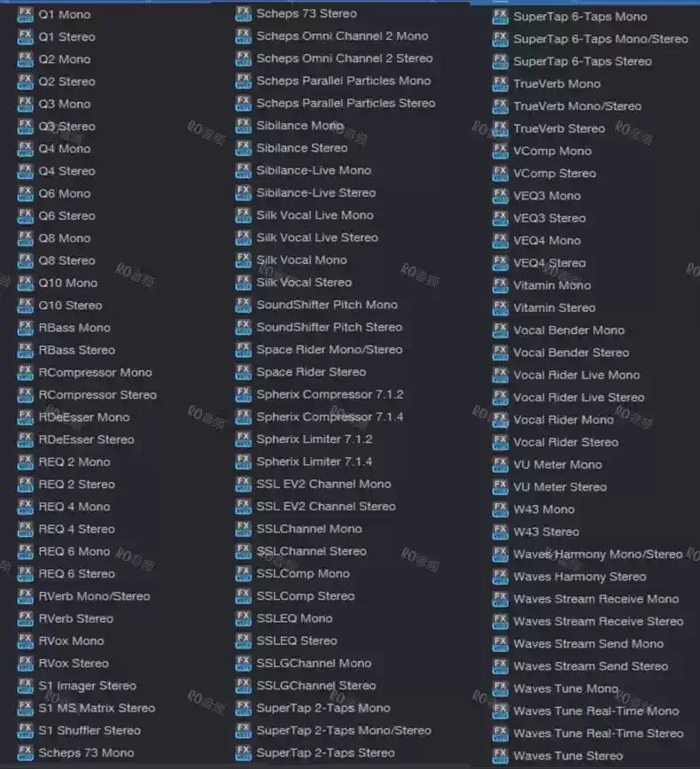Click the FX icon beside RDeEsser Mono
700x769 pixels.
pos(26,417)
